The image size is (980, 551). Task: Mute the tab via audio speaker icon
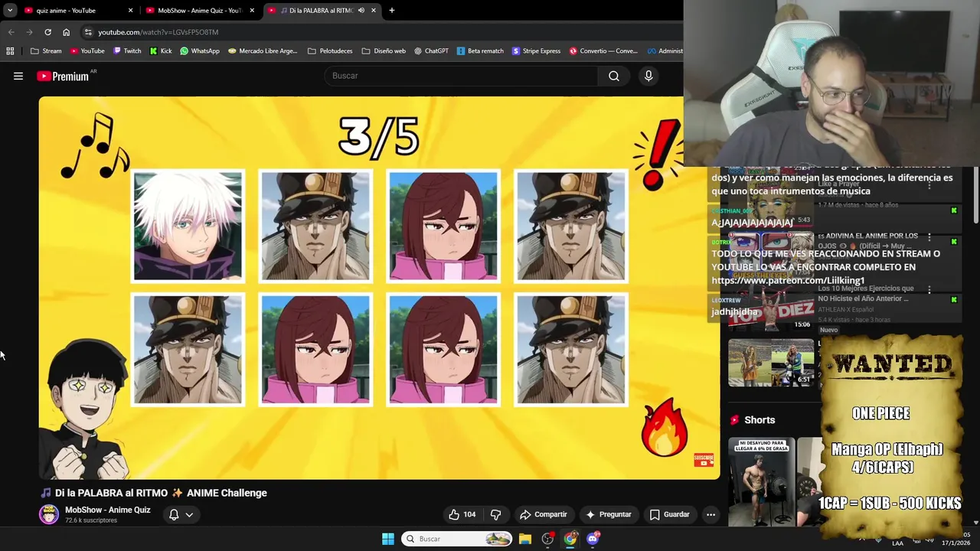coord(363,11)
